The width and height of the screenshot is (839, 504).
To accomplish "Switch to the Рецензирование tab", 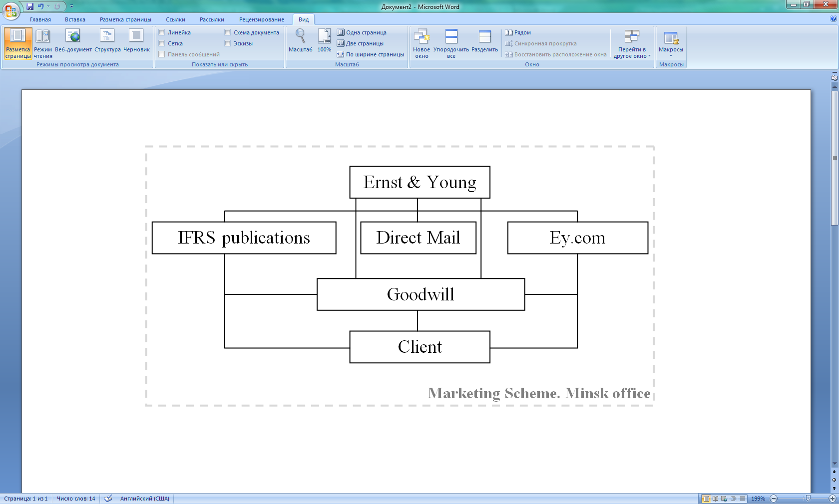I will pos(261,19).
